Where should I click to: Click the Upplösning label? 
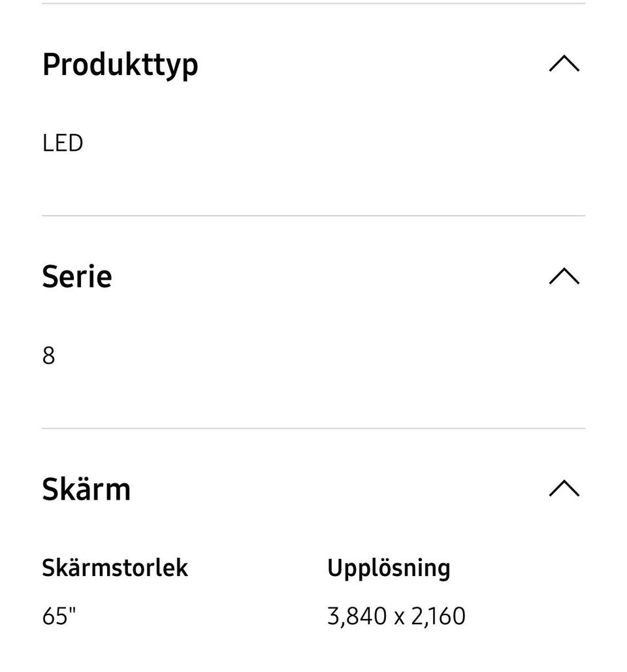389,568
